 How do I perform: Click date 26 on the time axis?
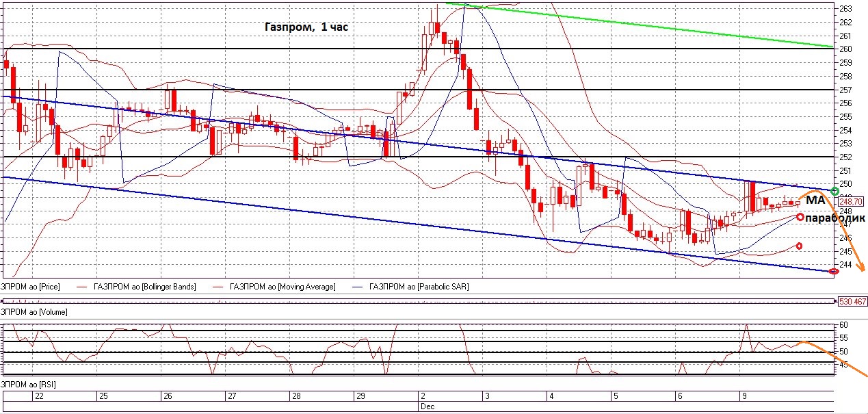tap(167, 396)
